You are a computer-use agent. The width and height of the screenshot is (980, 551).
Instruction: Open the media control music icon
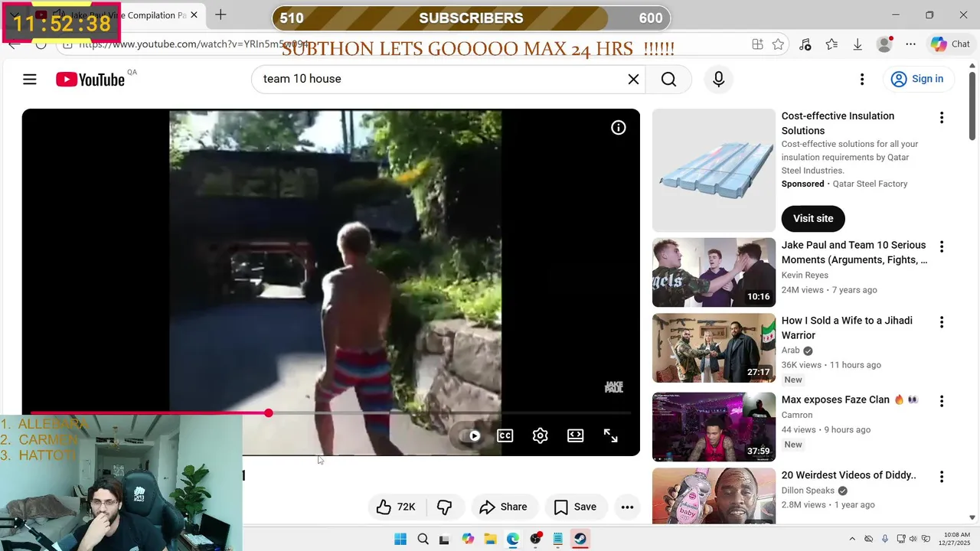(805, 44)
